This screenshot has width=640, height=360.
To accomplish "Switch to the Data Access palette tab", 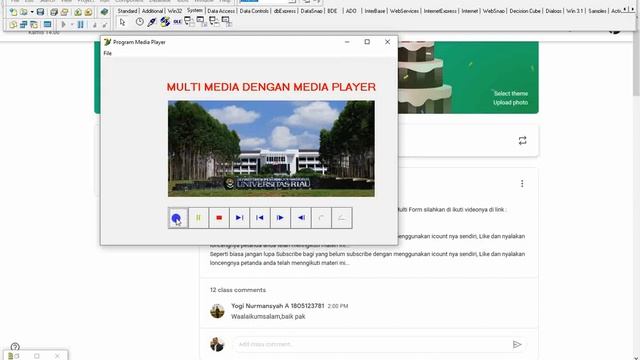I will (x=221, y=11).
